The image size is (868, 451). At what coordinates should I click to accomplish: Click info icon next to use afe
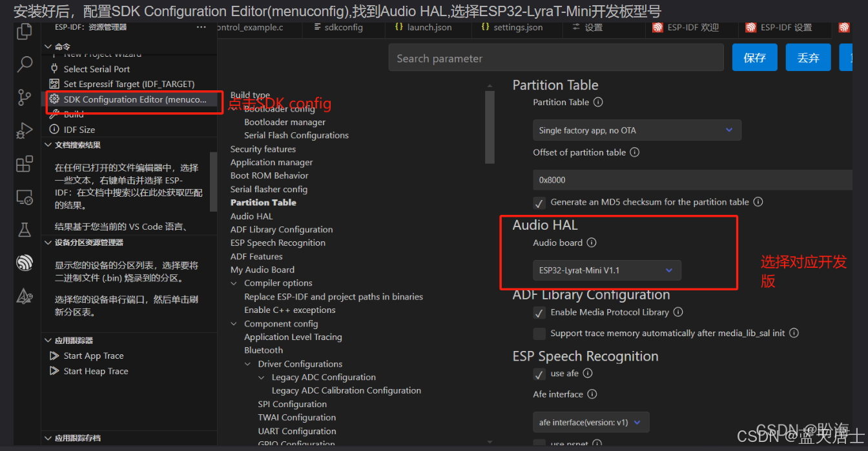coord(588,374)
